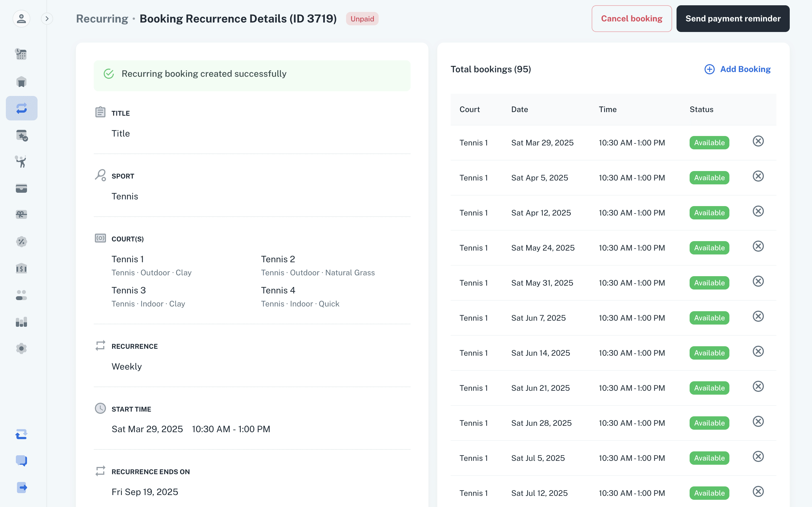
Task: Click the repeat icon beside RECURRENCE ENDS ON
Action: pos(100,471)
